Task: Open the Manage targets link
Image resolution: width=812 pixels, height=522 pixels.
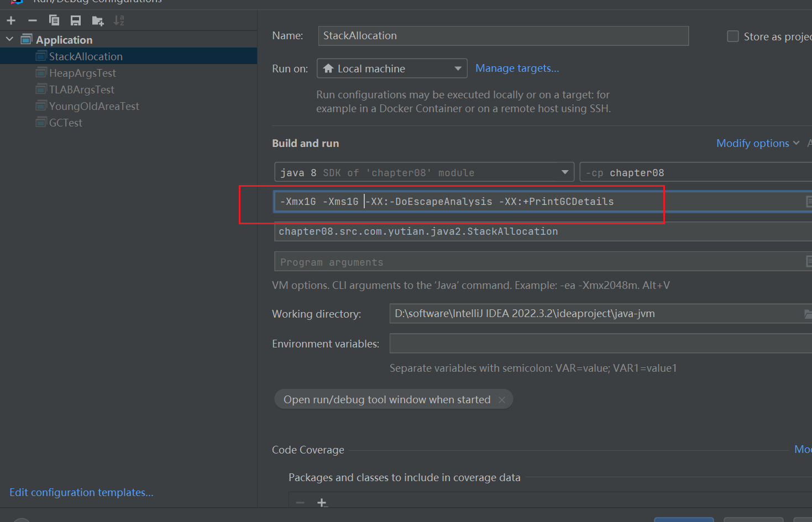Action: tap(517, 68)
